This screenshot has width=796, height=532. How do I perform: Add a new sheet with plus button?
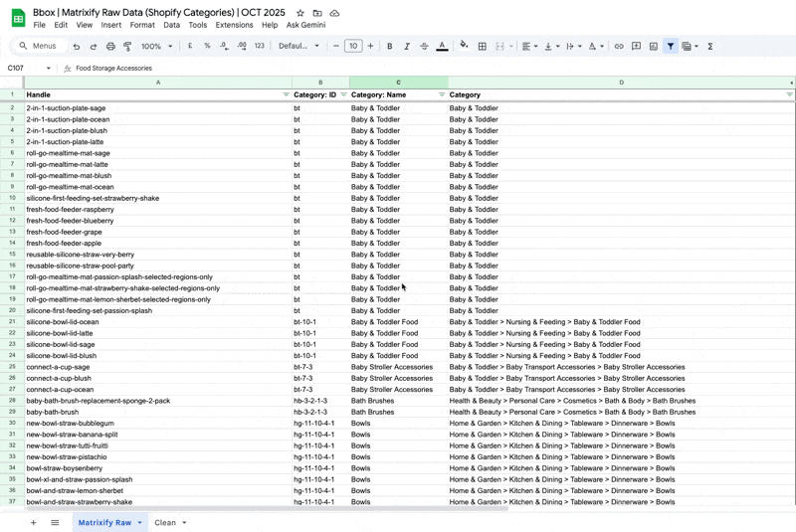[33, 522]
